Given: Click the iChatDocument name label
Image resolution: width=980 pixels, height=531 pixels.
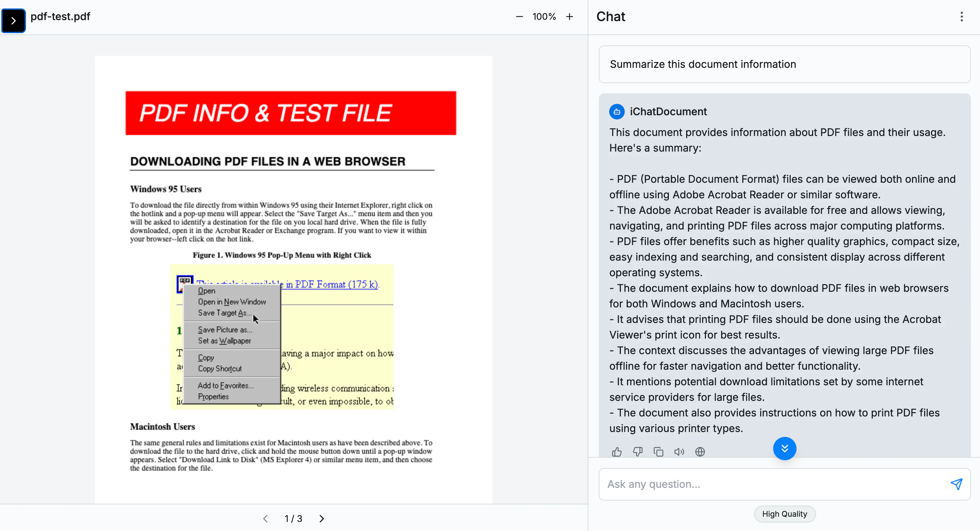Looking at the screenshot, I should pos(668,111).
